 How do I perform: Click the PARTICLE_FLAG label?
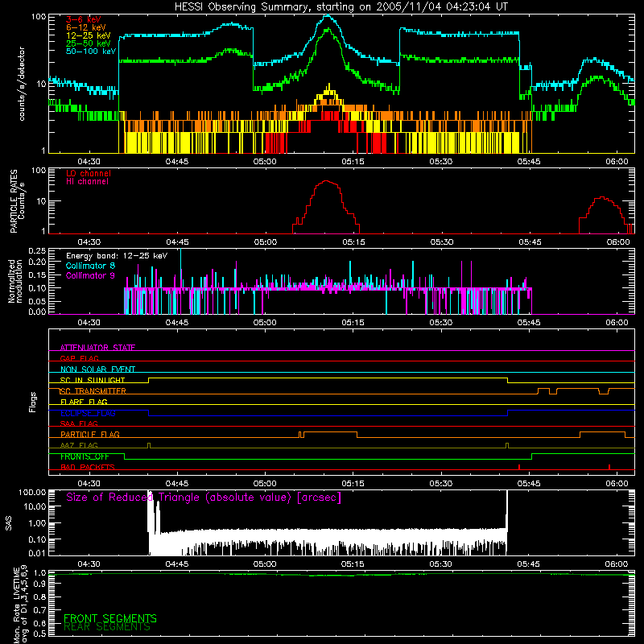click(x=90, y=435)
